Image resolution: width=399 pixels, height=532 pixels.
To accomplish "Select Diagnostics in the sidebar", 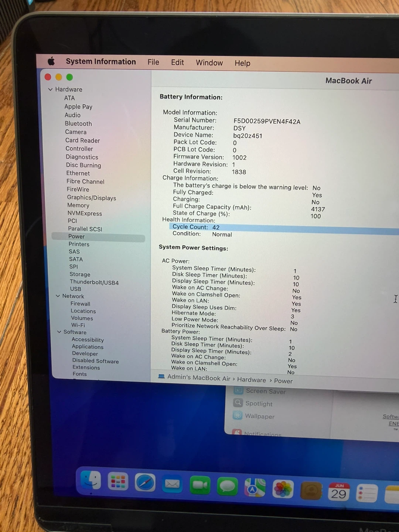I will pyautogui.click(x=82, y=157).
